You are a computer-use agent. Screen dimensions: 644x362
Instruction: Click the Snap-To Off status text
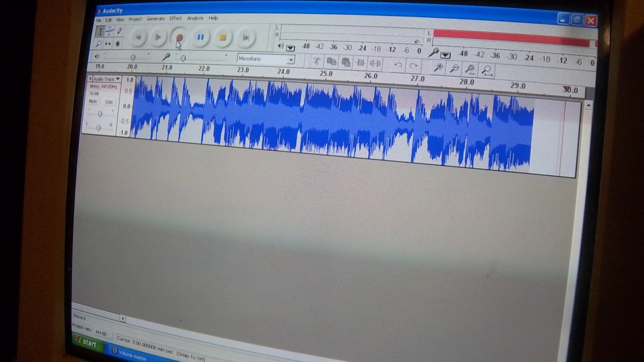point(191,357)
